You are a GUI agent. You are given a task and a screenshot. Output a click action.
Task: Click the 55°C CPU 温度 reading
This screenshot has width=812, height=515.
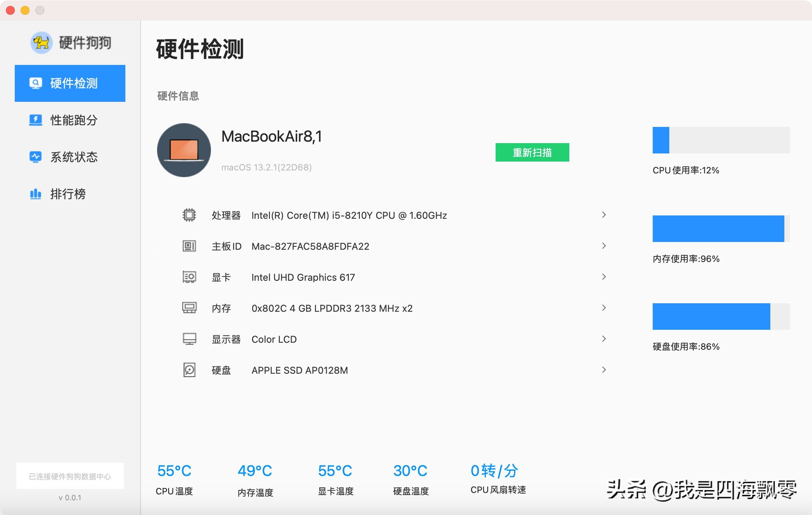tap(174, 470)
